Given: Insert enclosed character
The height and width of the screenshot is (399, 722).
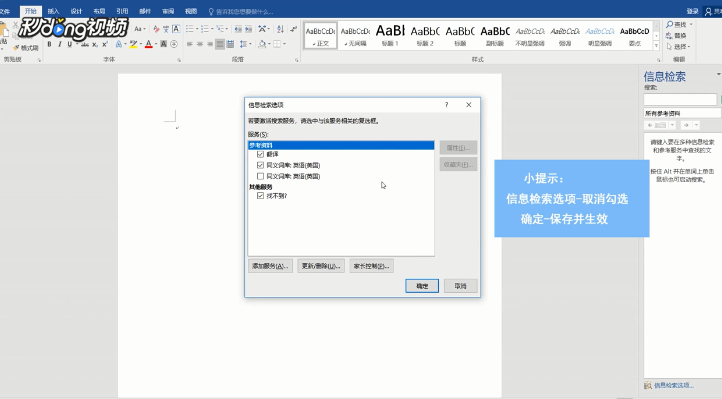Looking at the screenshot, I should point(174,44).
